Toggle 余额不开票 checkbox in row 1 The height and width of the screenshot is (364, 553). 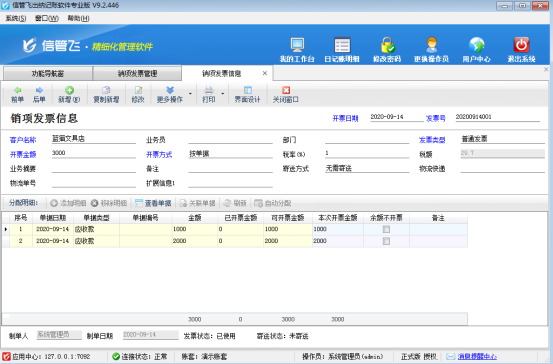[386, 229]
